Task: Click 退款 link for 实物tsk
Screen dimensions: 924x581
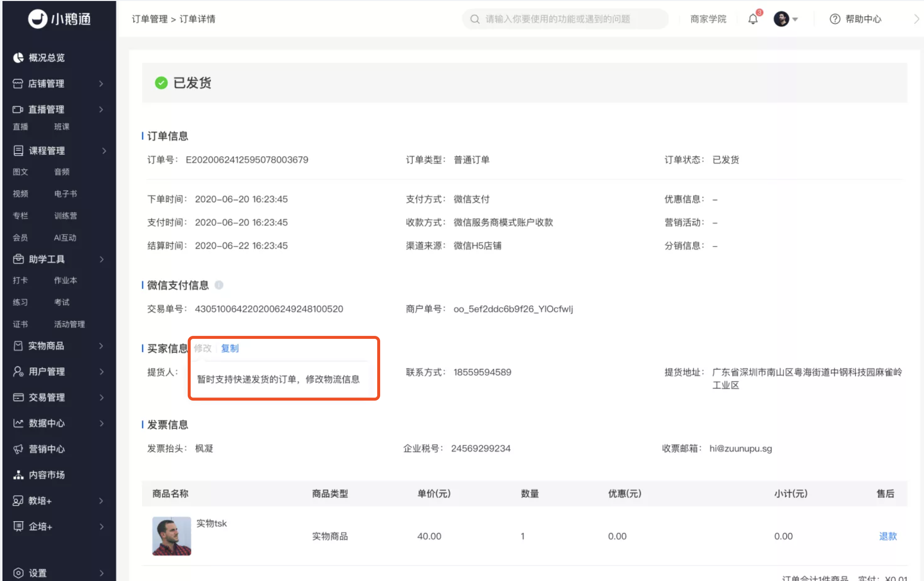Action: [888, 536]
